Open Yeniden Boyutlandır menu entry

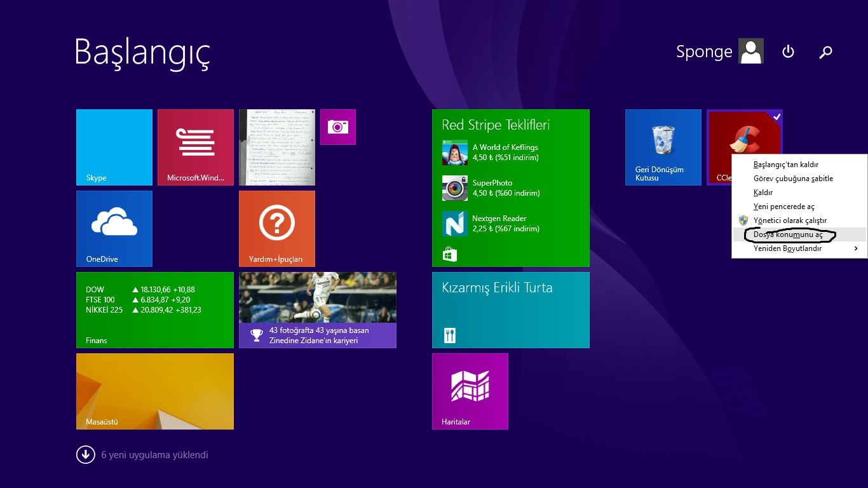click(799, 248)
